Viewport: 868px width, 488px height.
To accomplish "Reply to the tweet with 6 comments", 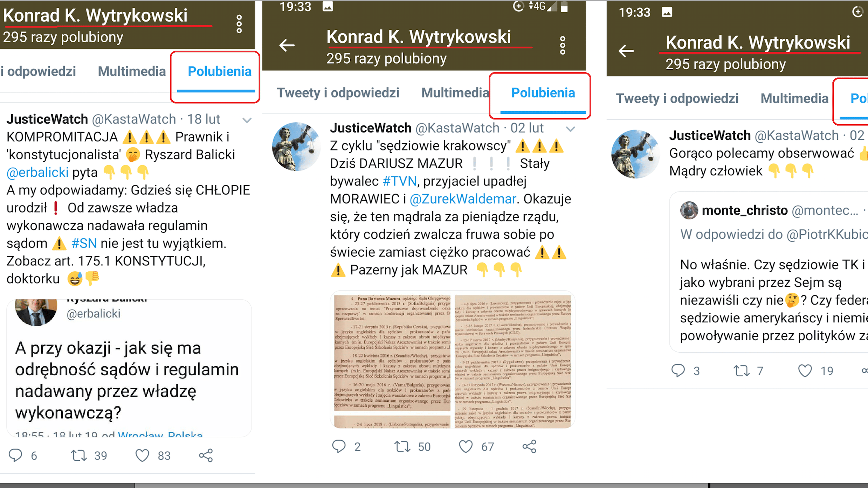I will [x=15, y=455].
